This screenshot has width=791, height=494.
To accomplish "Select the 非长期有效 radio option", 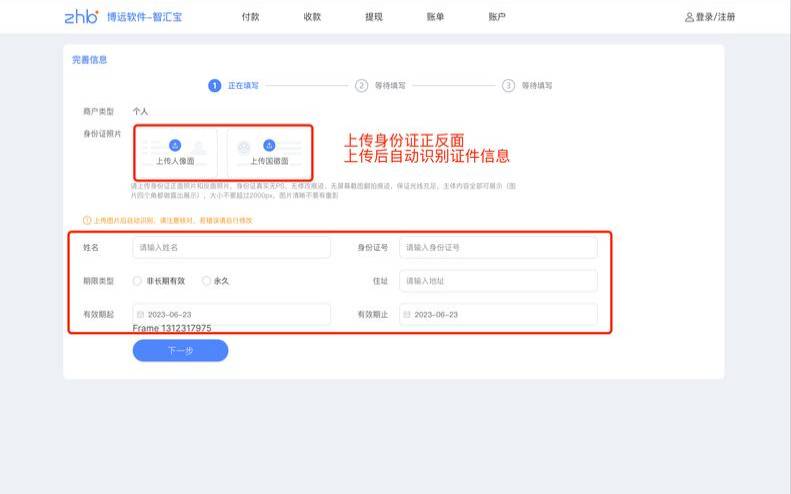I will pyautogui.click(x=137, y=281).
